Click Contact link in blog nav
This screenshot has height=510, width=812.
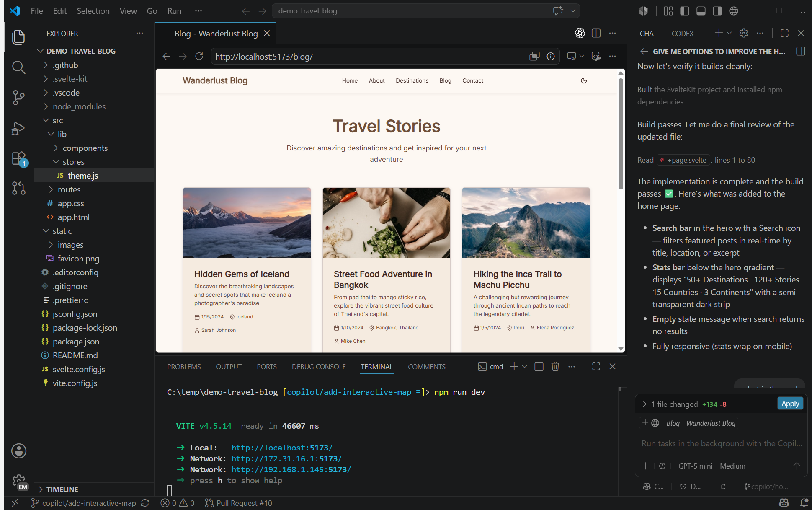point(473,80)
